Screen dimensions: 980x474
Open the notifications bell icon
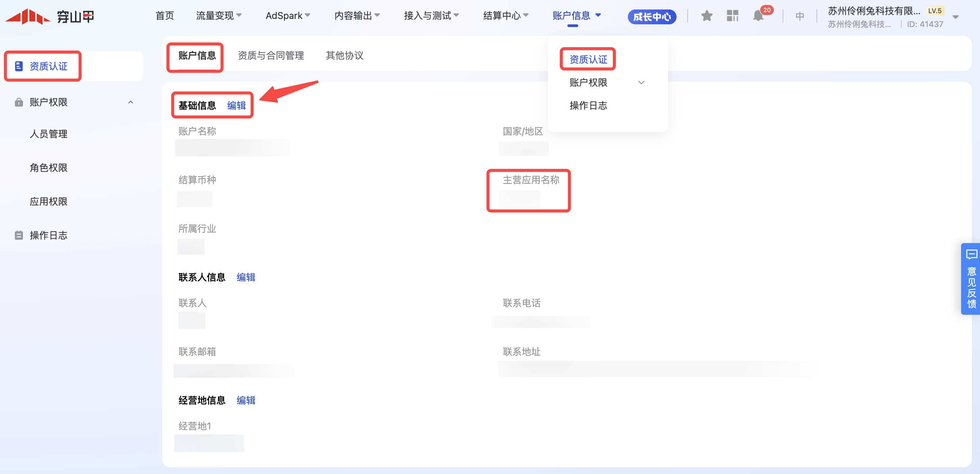pos(758,16)
